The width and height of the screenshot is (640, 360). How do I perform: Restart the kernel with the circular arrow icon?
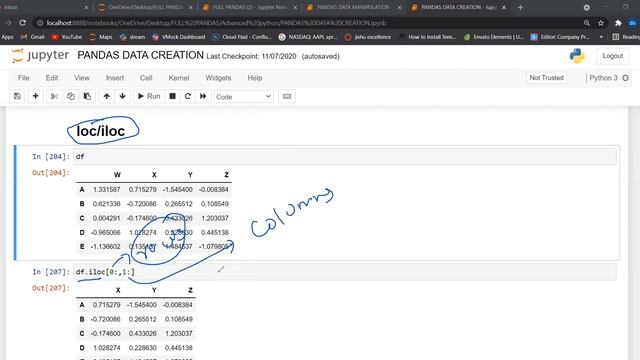click(x=188, y=96)
